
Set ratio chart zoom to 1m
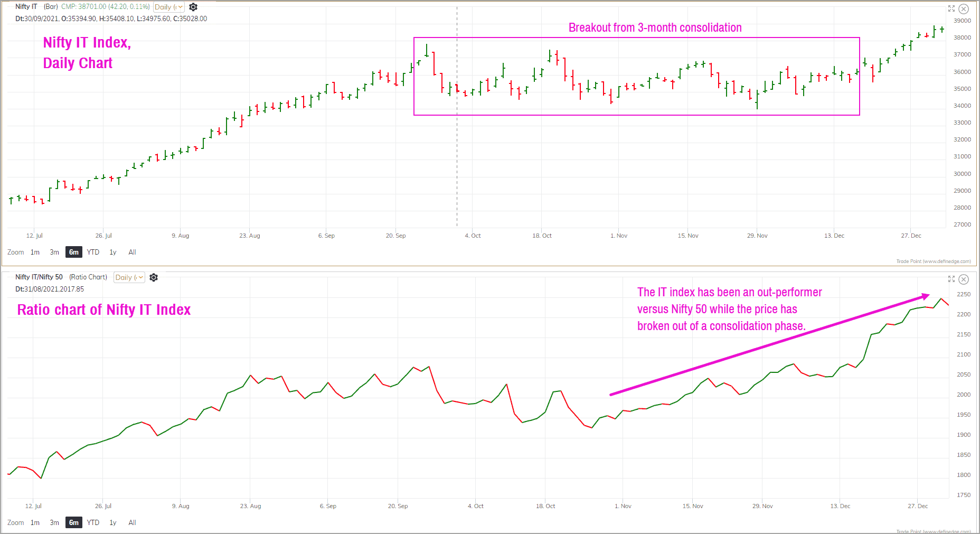coord(35,522)
